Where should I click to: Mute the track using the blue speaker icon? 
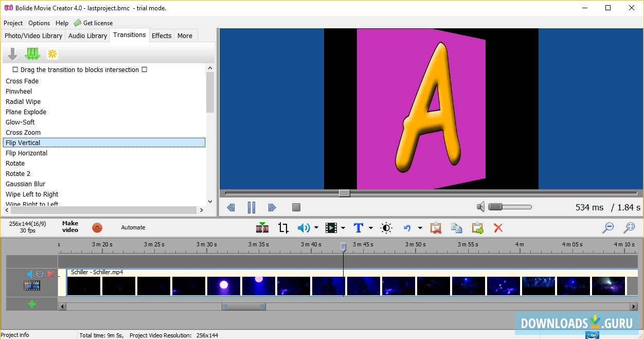pos(30,274)
